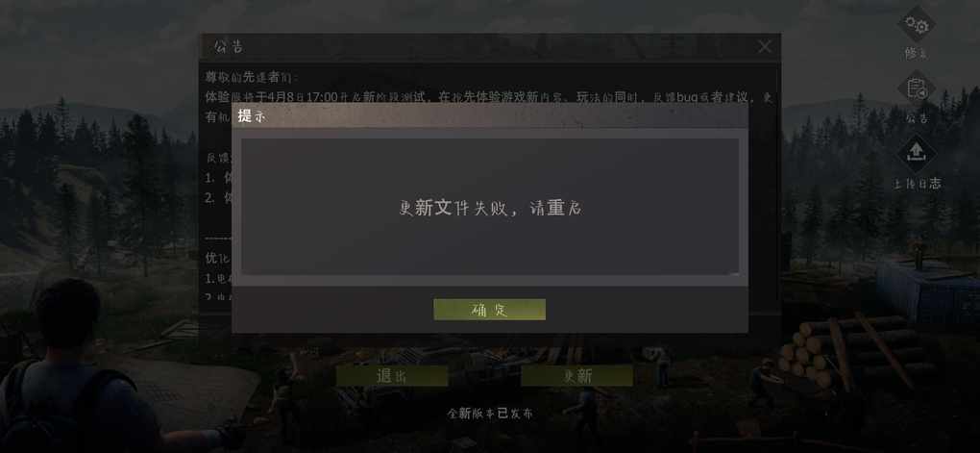
Task: Click the 全新版本已发布 status text
Action: (490, 414)
